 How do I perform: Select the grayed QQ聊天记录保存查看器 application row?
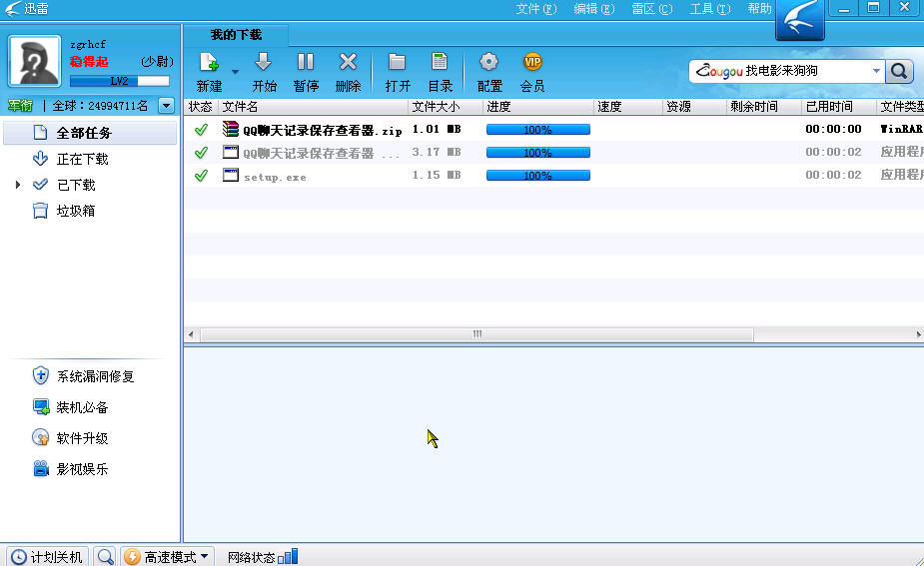(554, 153)
